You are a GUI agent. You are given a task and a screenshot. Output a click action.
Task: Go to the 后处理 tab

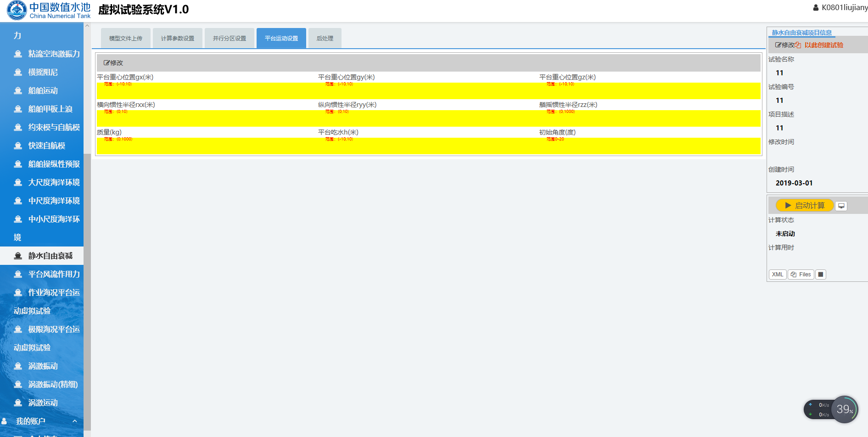pos(325,38)
